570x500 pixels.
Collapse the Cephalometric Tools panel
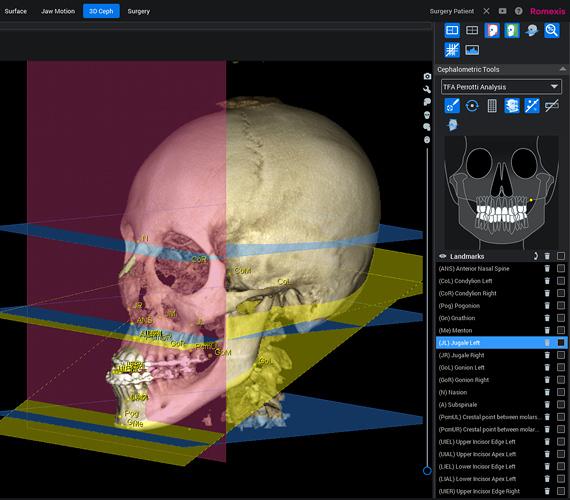point(563,69)
